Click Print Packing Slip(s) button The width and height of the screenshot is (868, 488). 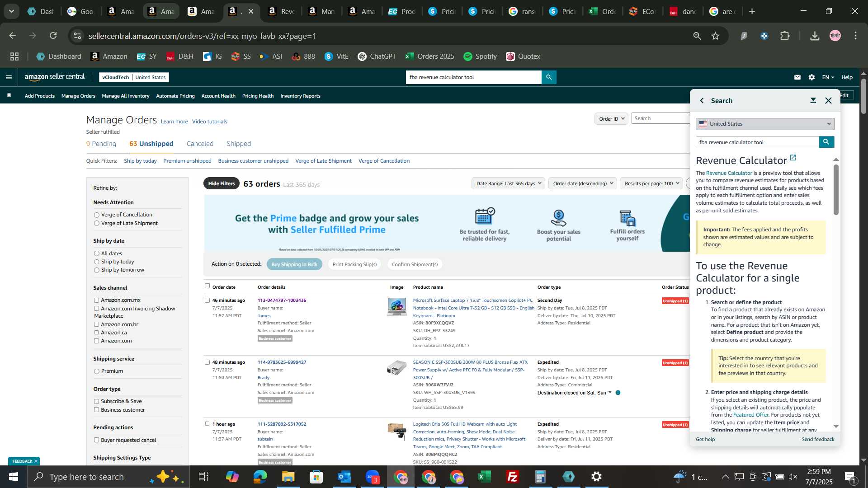click(x=354, y=264)
